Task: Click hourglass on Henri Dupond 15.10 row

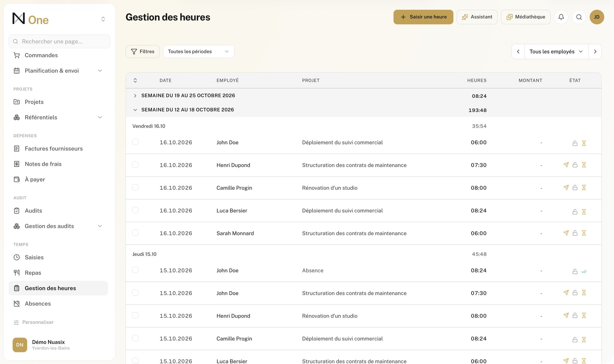Action: coord(584,315)
